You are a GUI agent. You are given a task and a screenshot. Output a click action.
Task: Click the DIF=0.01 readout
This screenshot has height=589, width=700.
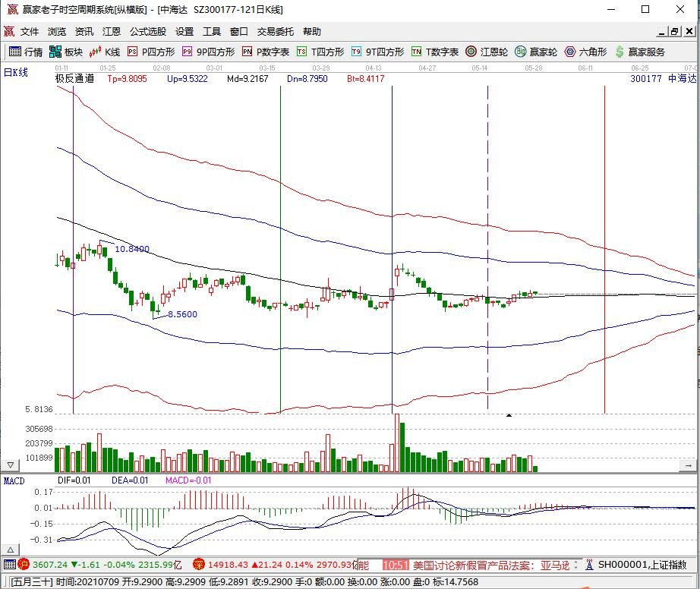[x=74, y=480]
